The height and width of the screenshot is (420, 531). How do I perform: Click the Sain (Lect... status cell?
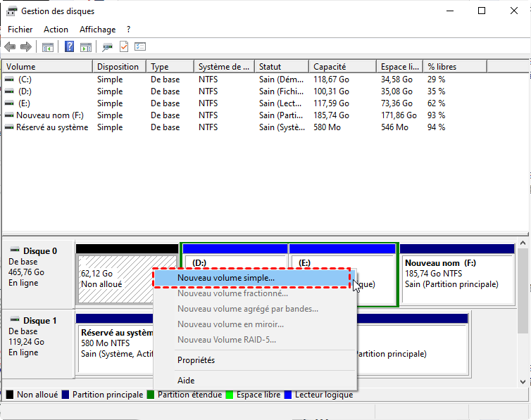pos(280,103)
